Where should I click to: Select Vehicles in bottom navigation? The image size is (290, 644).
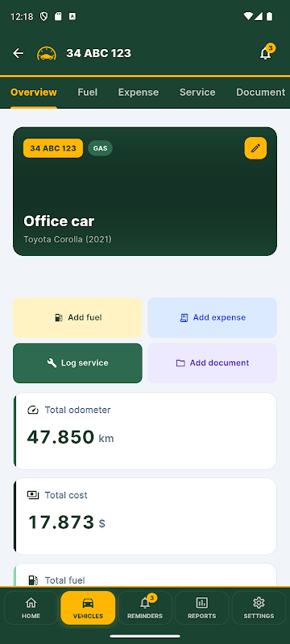coord(88,608)
